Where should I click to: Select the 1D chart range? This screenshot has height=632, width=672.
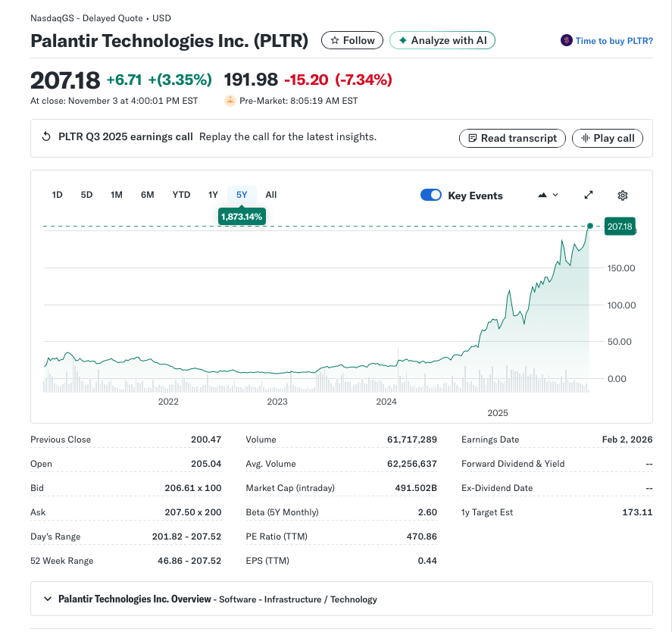[x=57, y=195]
